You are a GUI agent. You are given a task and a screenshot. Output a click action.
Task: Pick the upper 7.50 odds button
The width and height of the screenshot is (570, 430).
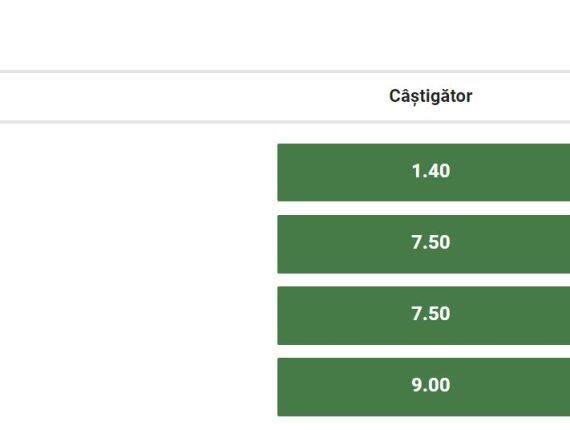(x=424, y=244)
